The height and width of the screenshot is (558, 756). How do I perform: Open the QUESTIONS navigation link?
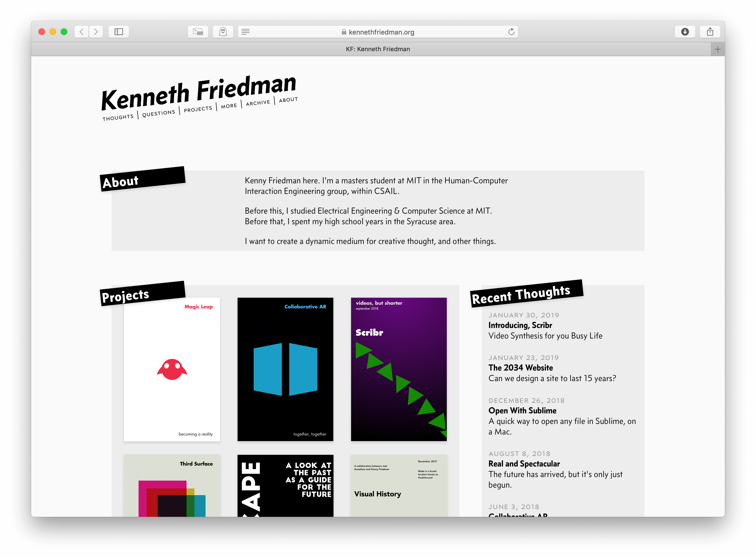click(159, 113)
